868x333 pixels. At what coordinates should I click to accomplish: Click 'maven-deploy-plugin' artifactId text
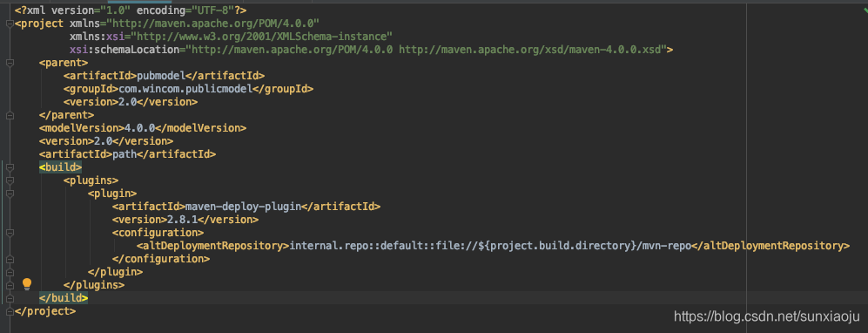pos(242,207)
